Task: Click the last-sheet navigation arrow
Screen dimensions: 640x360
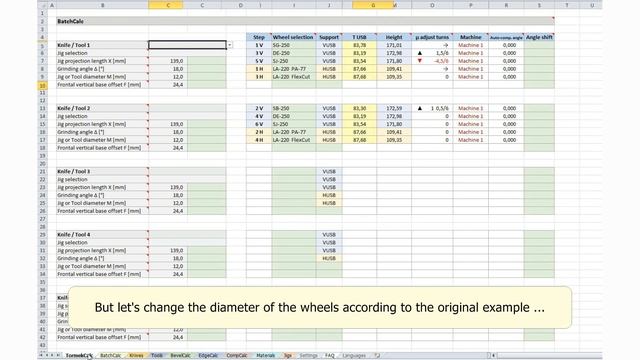Action: (58, 356)
